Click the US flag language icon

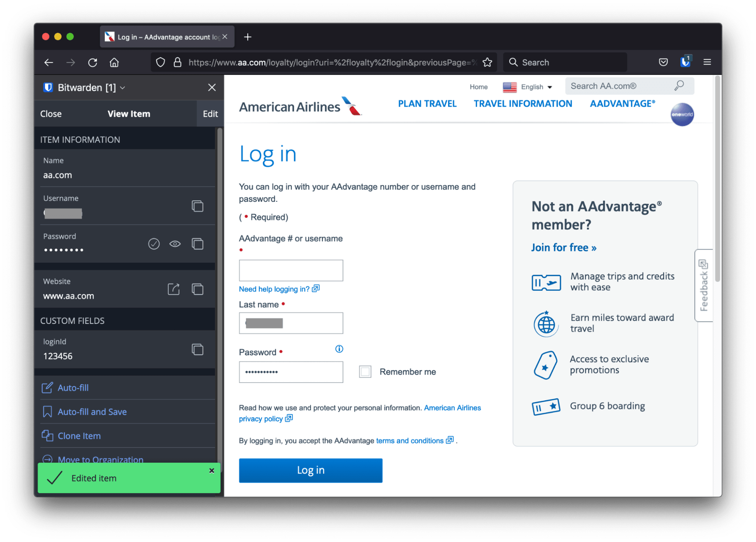509,87
